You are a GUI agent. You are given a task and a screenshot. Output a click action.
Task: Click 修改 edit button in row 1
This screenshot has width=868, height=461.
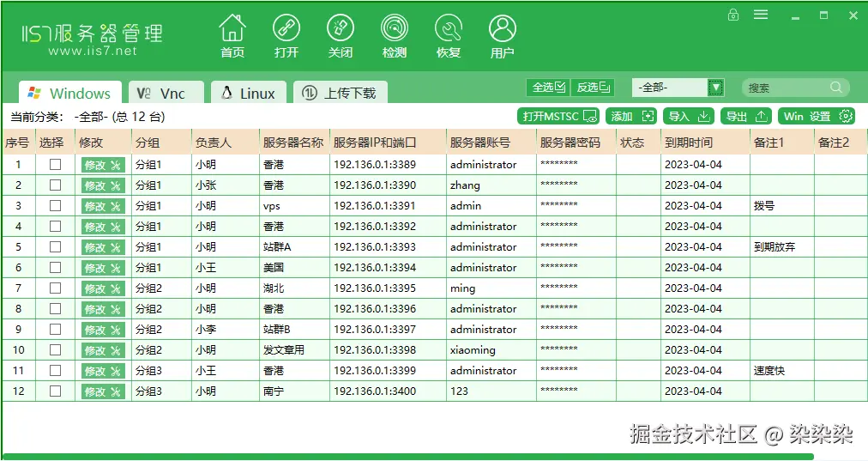tap(103, 165)
